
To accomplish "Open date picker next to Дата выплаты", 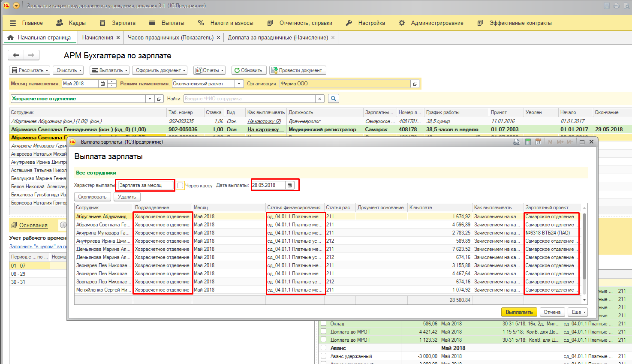I will 290,185.
